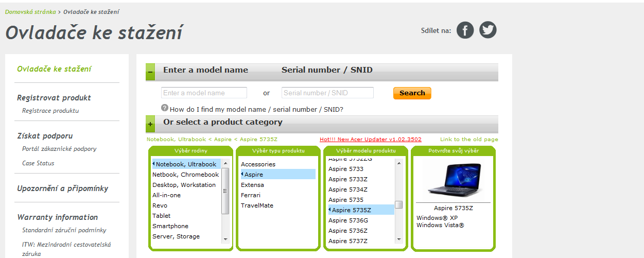Open Link to the old page

click(x=469, y=140)
